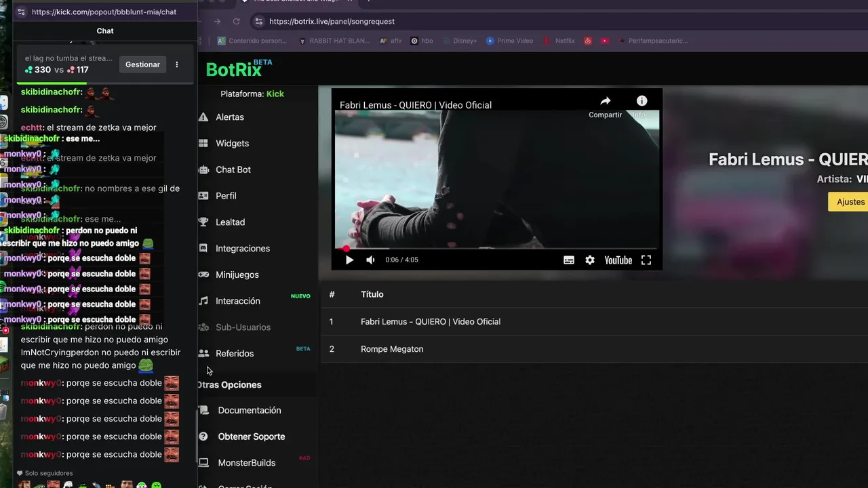Open Referidos in the sidebar

(235, 354)
